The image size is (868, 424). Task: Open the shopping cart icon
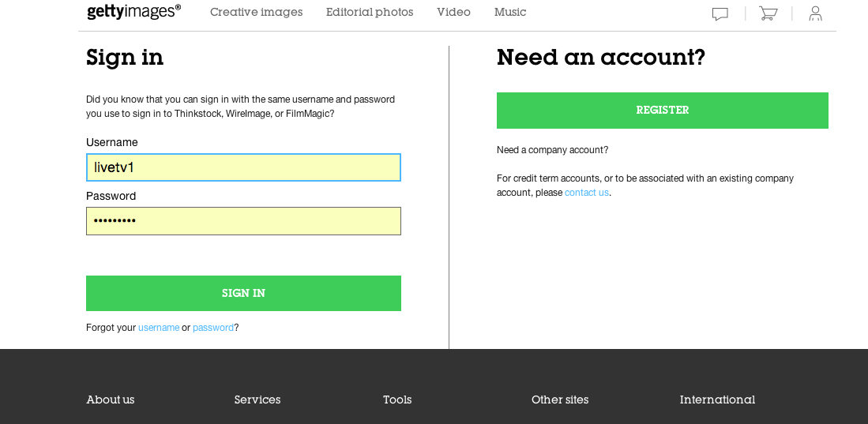tap(768, 13)
